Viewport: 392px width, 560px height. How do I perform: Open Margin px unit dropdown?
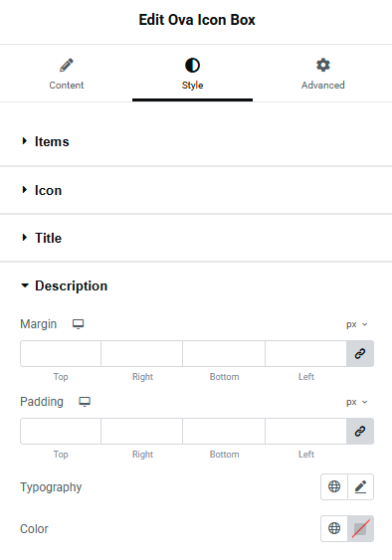(x=356, y=324)
